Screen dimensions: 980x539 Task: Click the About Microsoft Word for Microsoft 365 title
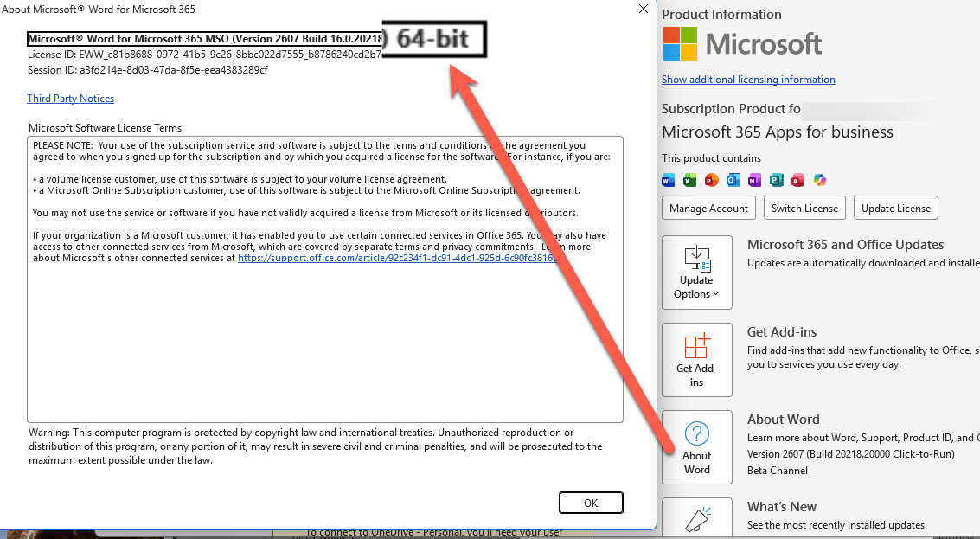(x=99, y=10)
